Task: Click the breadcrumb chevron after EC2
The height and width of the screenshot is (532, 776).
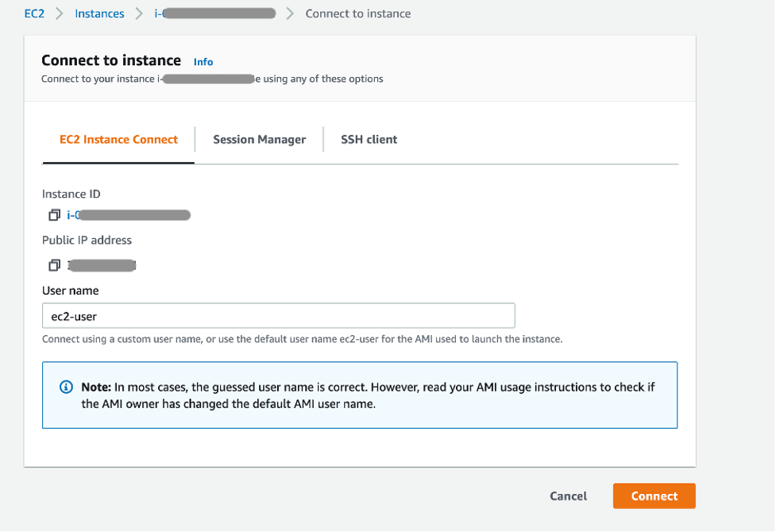Action: 58,13
